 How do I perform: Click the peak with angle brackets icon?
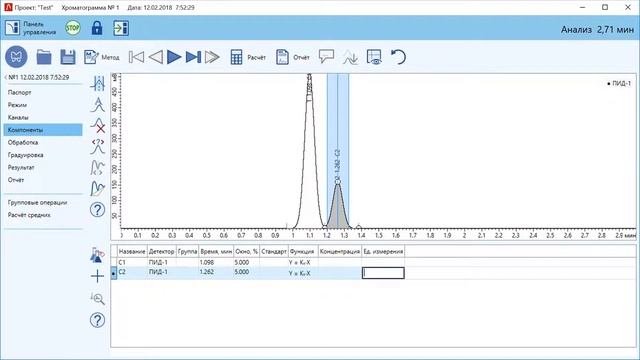[x=98, y=167]
